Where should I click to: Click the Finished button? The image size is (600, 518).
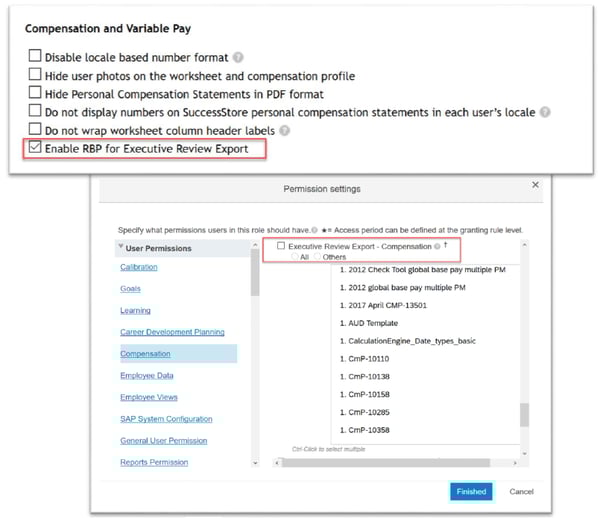[470, 491]
